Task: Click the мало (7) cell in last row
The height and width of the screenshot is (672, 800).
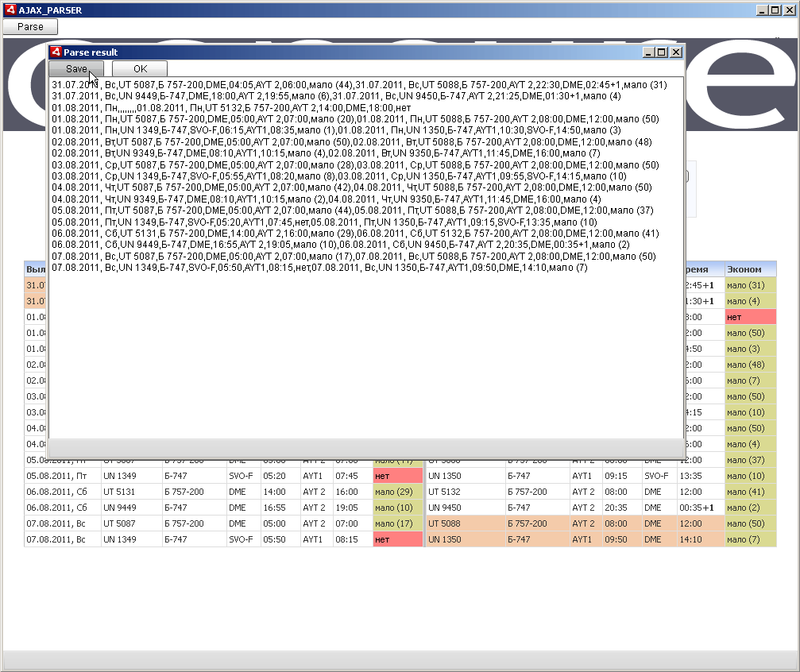Action: [751, 539]
